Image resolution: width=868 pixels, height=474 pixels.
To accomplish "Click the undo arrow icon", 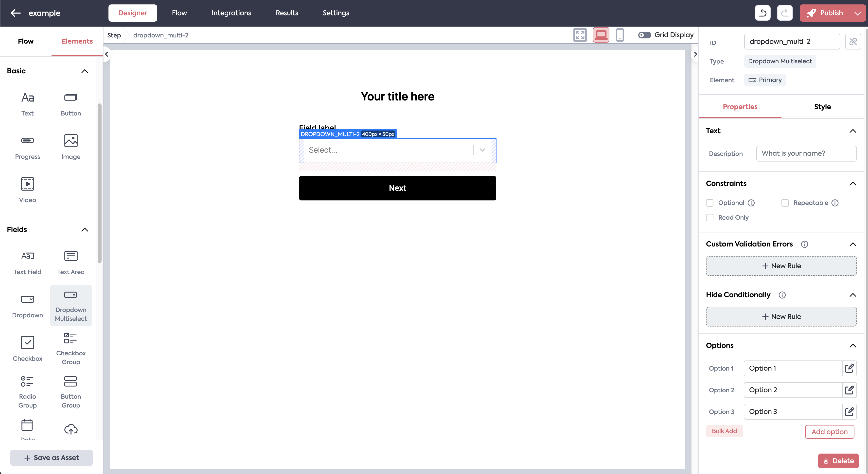I will [x=763, y=13].
